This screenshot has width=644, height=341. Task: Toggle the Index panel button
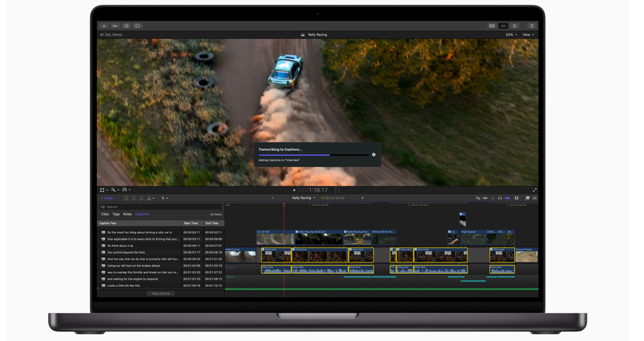click(x=107, y=199)
